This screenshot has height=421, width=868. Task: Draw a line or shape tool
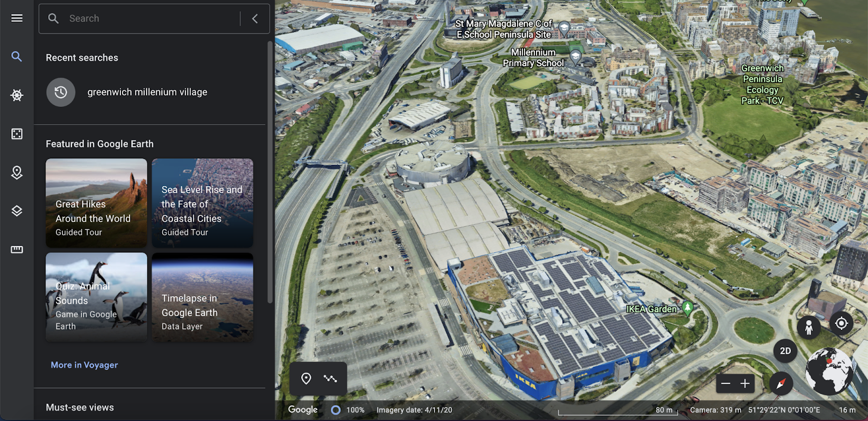(330, 379)
